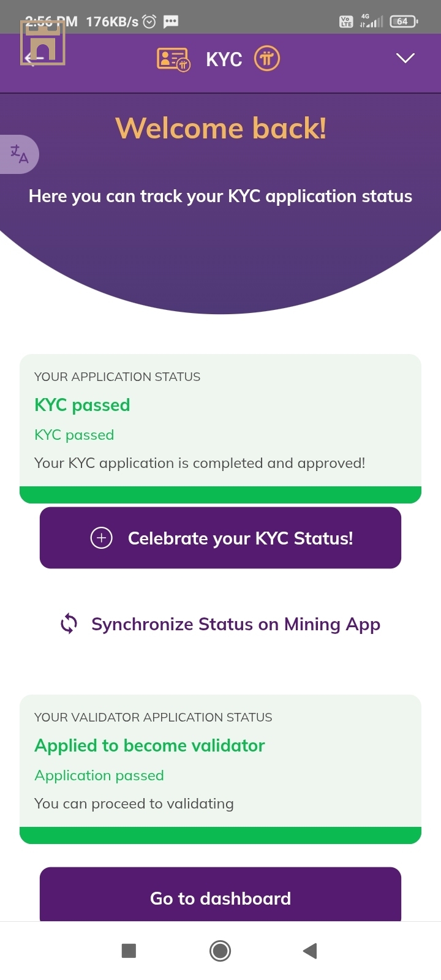Tap the Android recent apps square

(x=129, y=951)
